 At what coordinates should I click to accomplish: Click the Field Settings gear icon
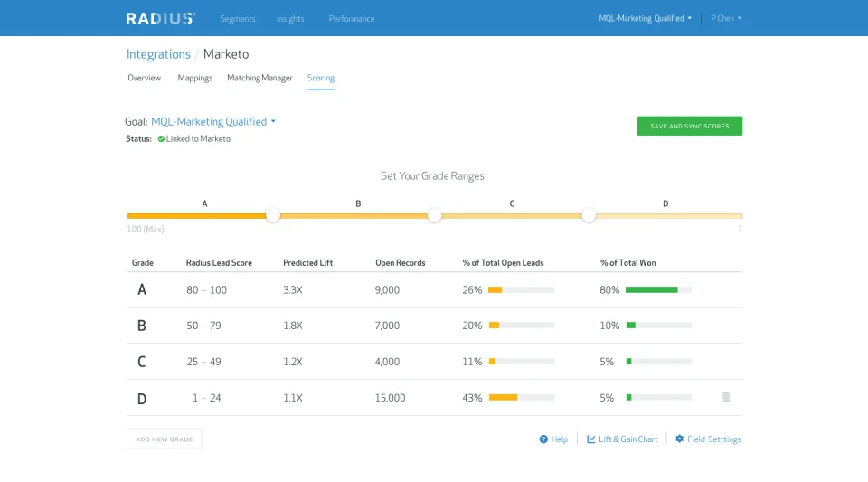point(679,439)
